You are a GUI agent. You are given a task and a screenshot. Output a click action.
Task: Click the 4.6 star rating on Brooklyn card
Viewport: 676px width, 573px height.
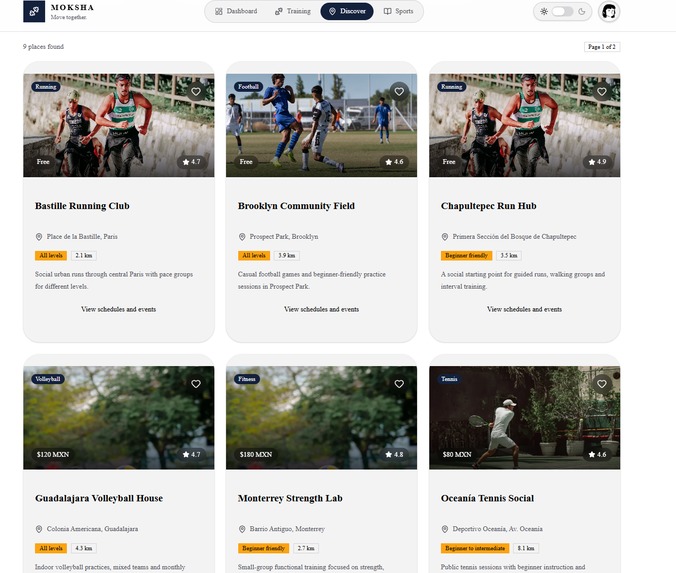coord(394,162)
